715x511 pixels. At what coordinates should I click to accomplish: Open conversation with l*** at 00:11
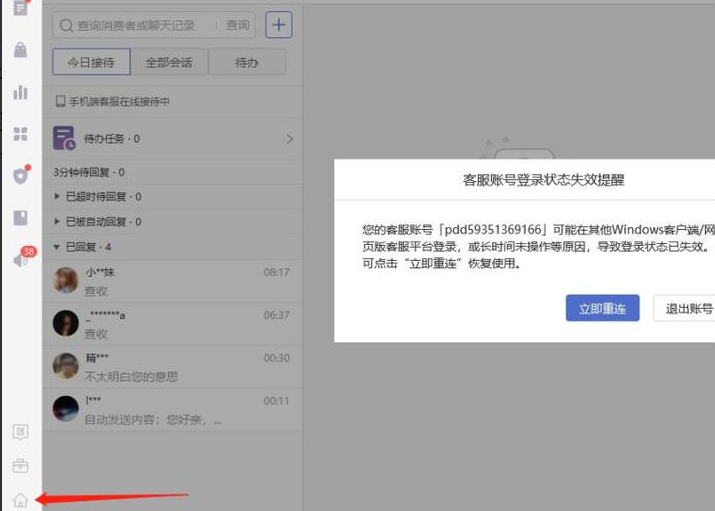(x=172, y=409)
